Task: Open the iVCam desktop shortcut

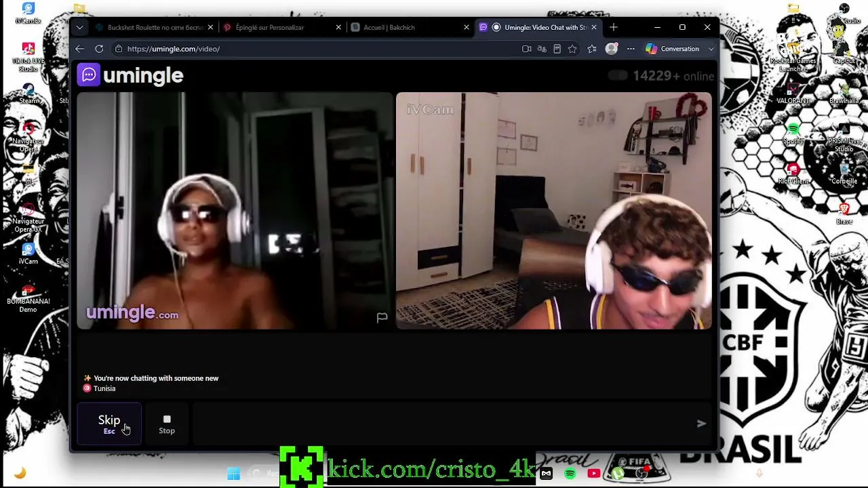Action: tap(28, 253)
